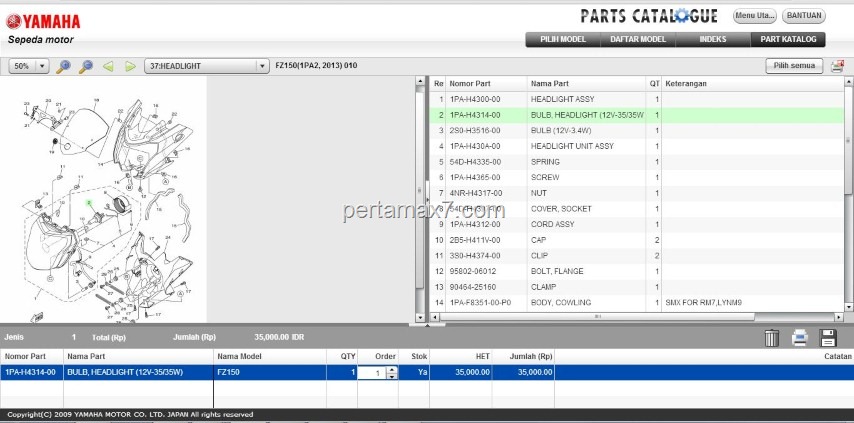
Task: Click the export icon beside Pilih semua
Action: [837, 66]
